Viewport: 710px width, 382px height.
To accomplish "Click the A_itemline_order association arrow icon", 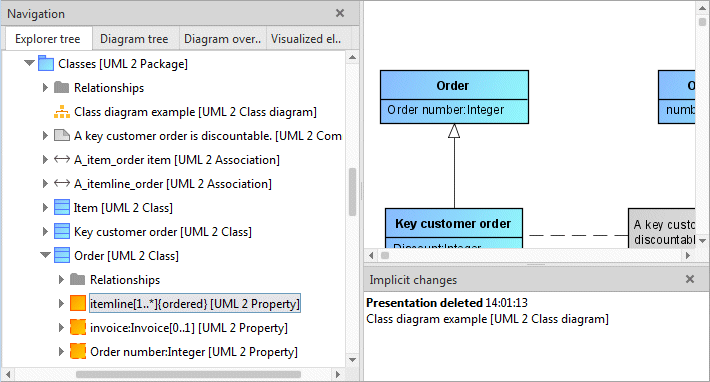I will coord(62,183).
